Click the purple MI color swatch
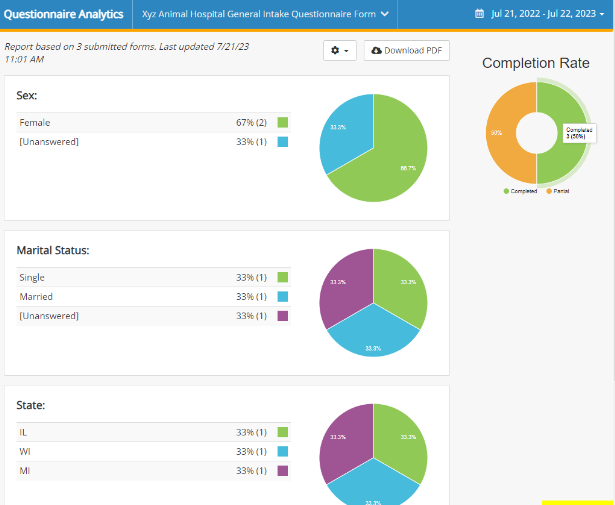This screenshot has height=505, width=615. coord(283,471)
